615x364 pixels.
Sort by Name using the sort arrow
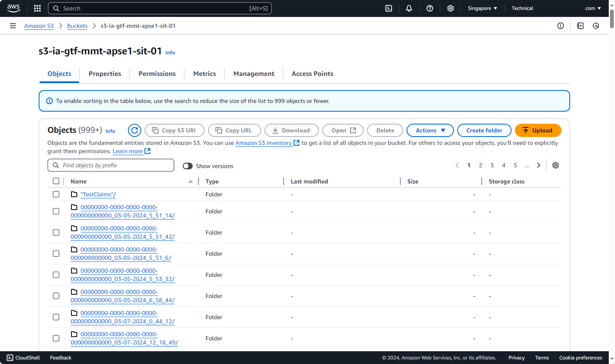pos(191,181)
